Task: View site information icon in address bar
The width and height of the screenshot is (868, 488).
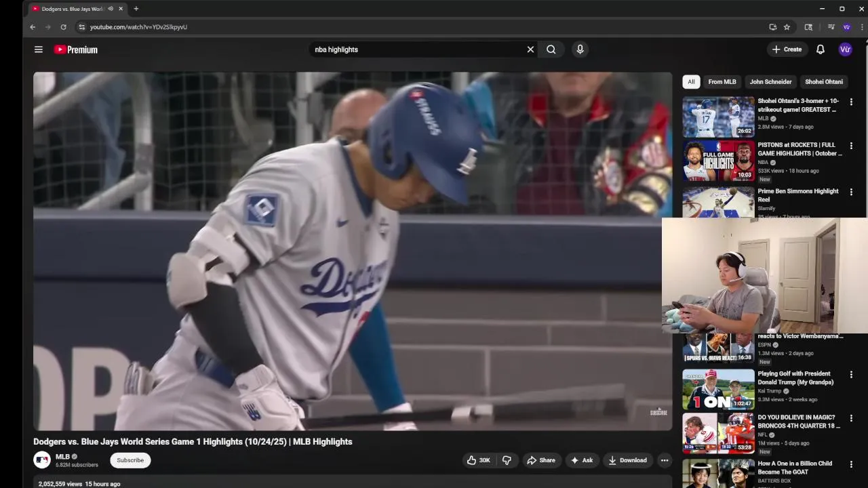Action: (81, 27)
